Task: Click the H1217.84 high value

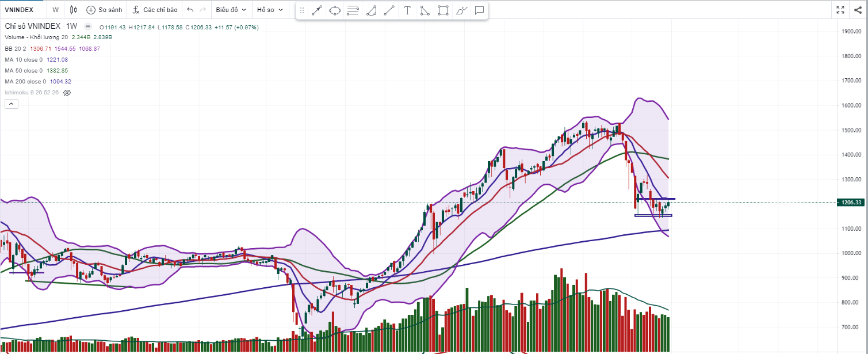Action: (141, 27)
